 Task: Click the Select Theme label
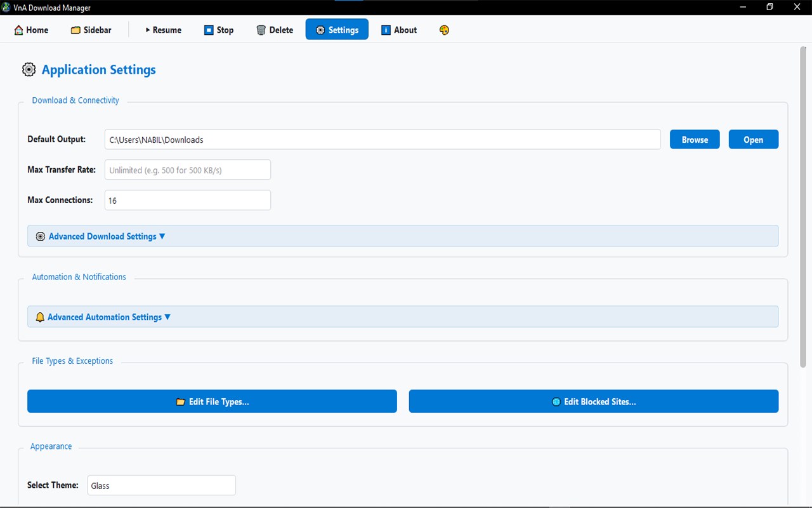click(53, 485)
